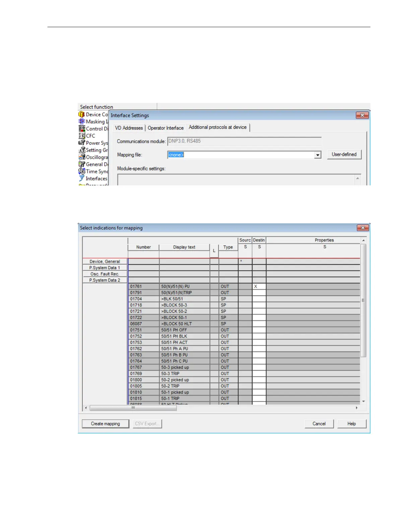The height and width of the screenshot is (532, 399).
Task: Click the Number column header
Action: tap(143, 247)
